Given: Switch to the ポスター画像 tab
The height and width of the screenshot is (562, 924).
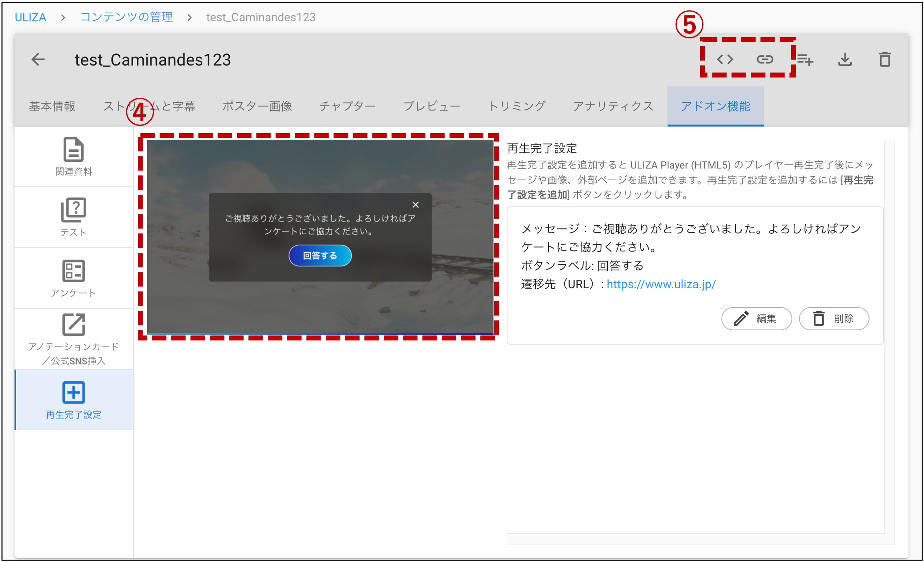Looking at the screenshot, I should coord(257,106).
